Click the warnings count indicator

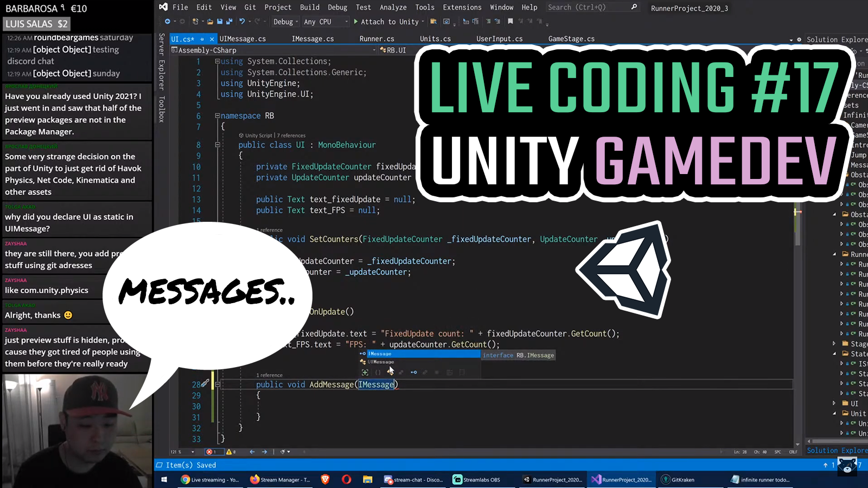(x=230, y=452)
